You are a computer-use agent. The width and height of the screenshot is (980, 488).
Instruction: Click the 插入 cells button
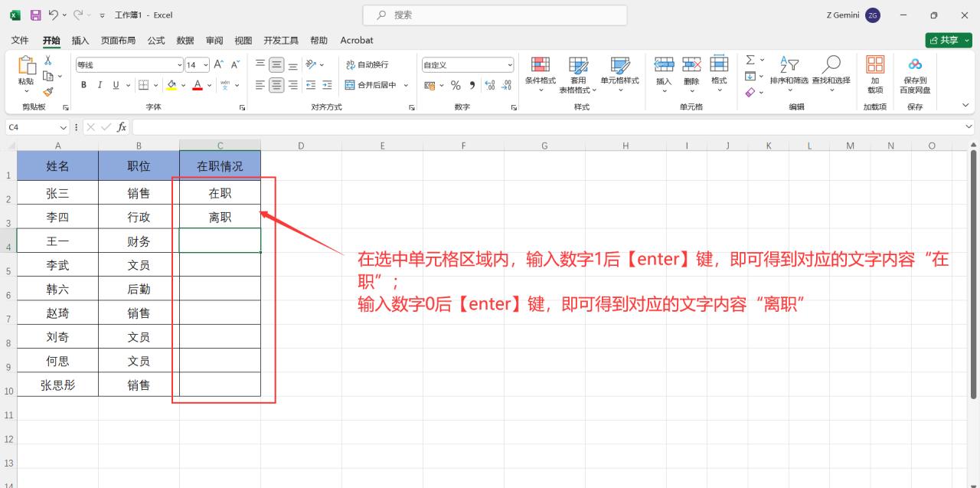click(x=664, y=74)
